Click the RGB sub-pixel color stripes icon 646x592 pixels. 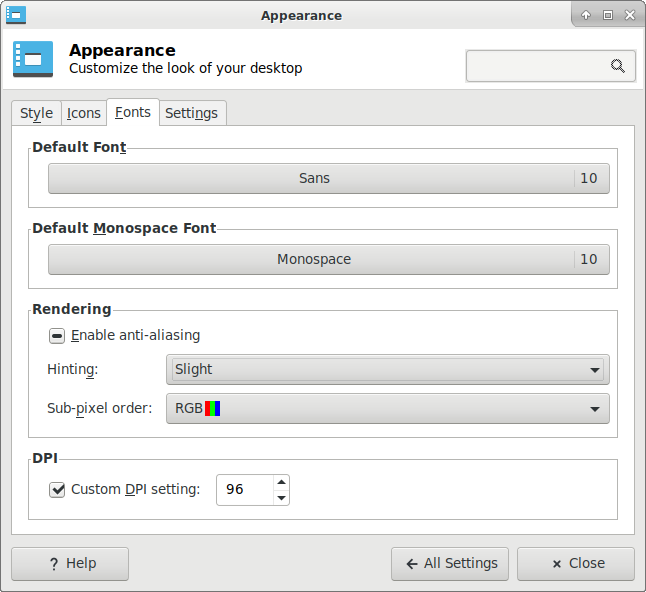point(212,408)
